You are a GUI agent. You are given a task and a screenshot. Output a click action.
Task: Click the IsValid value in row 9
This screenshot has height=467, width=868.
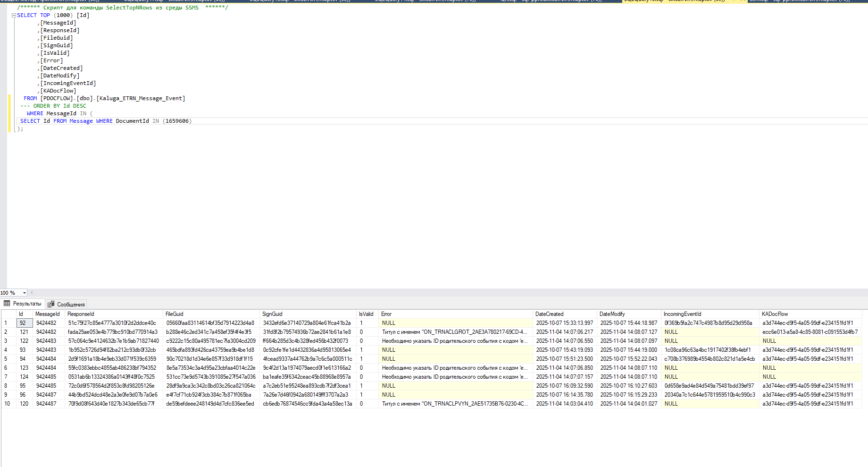tap(367, 395)
